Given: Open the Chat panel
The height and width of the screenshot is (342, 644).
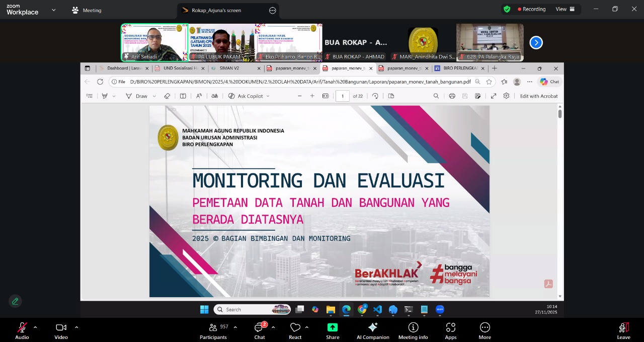Looking at the screenshot, I should (x=260, y=330).
